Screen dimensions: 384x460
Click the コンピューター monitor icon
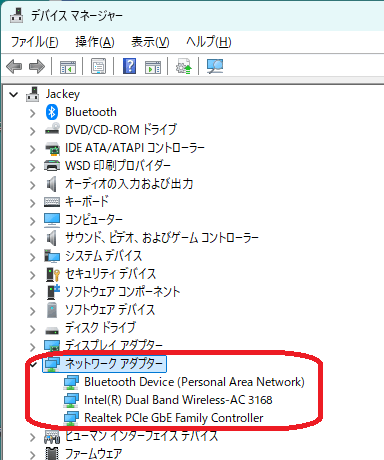[52, 220]
